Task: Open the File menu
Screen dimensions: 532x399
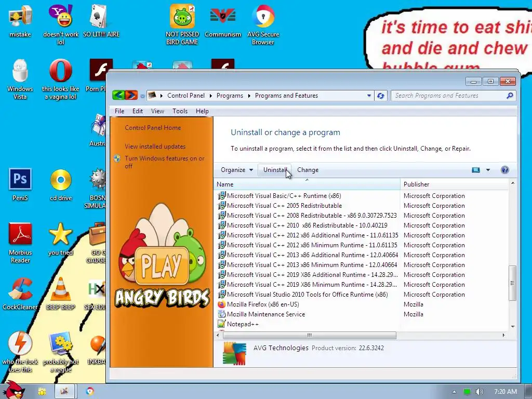Action: pos(119,111)
